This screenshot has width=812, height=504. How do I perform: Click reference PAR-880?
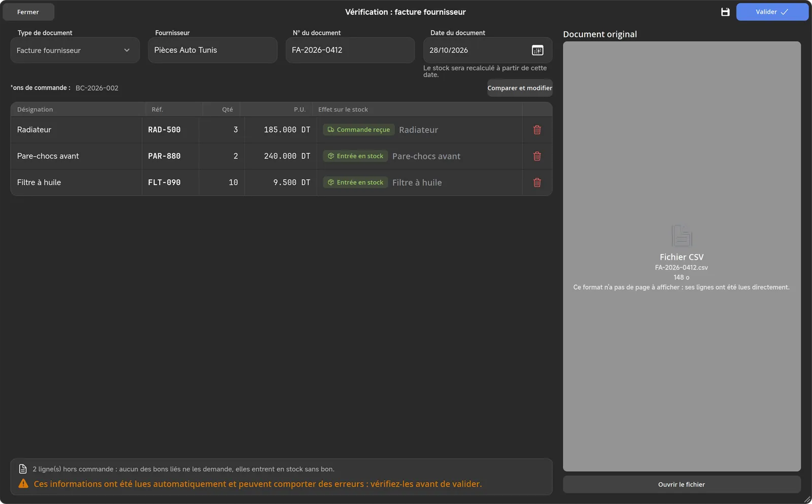click(x=164, y=156)
